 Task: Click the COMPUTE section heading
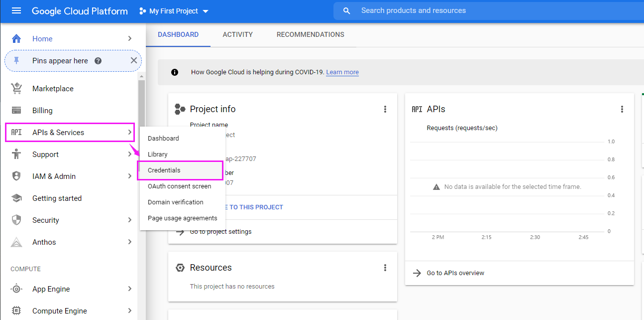tap(26, 269)
